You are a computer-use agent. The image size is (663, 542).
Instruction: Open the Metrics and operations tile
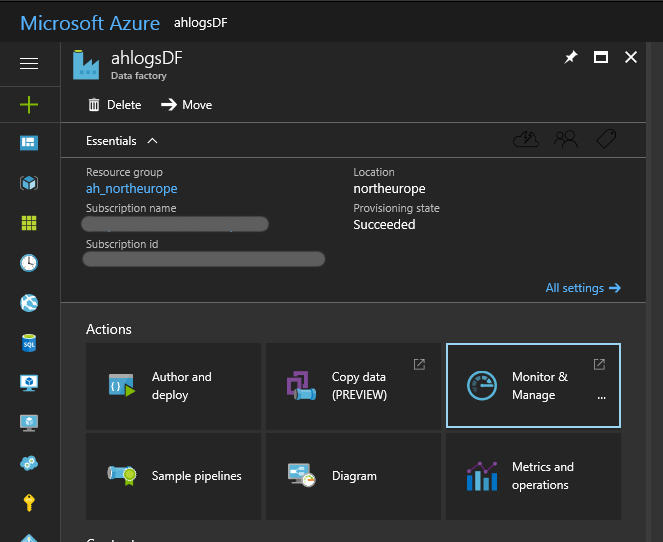pos(533,476)
